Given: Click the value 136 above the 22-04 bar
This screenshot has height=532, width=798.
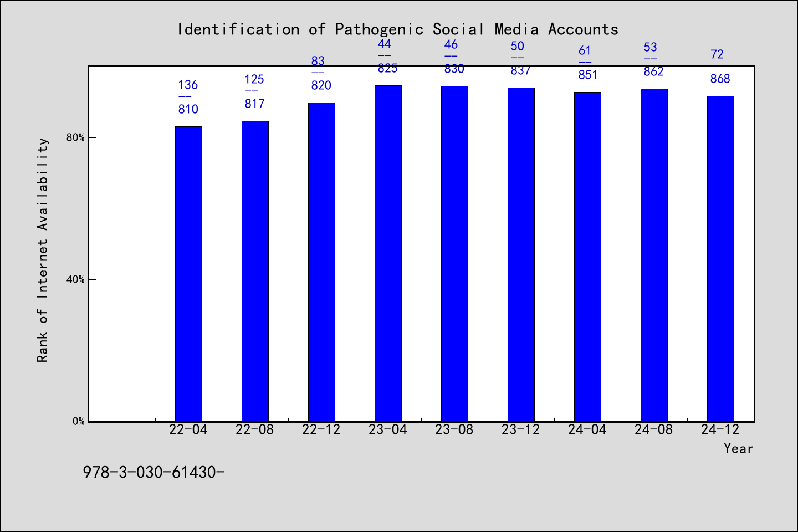Looking at the screenshot, I should pyautogui.click(x=188, y=85).
